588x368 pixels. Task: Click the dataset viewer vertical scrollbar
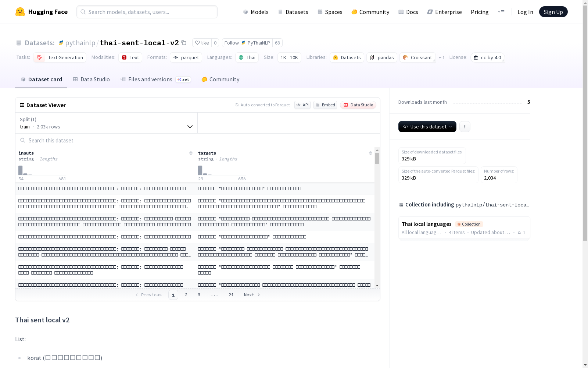(x=377, y=159)
